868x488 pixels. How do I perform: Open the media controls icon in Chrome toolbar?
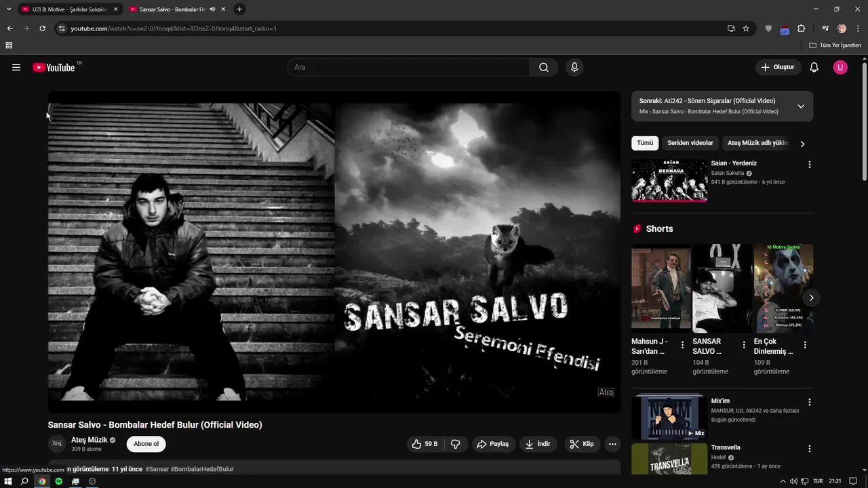[825, 28]
